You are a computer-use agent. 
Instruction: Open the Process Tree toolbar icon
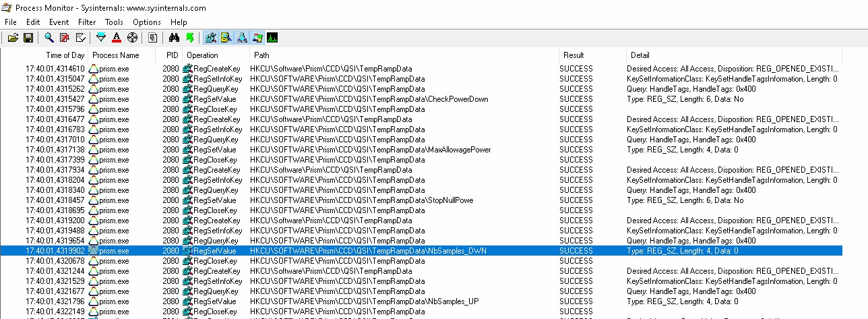tap(153, 38)
